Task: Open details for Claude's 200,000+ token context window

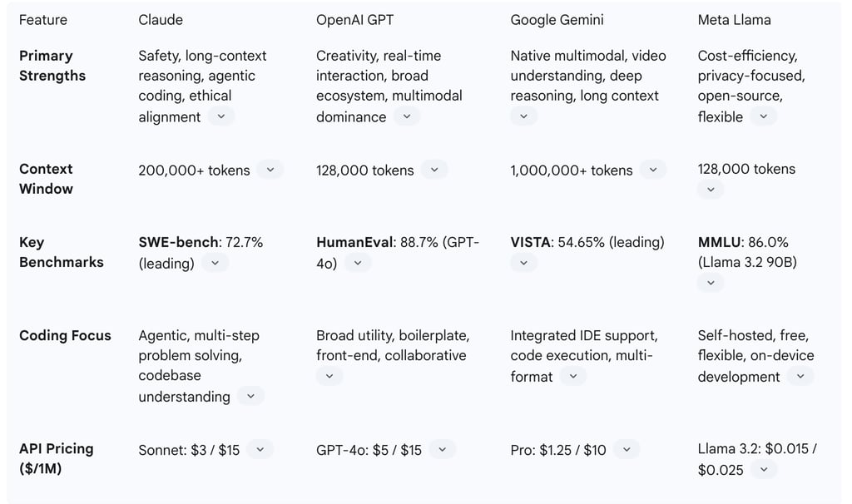Action: (270, 170)
